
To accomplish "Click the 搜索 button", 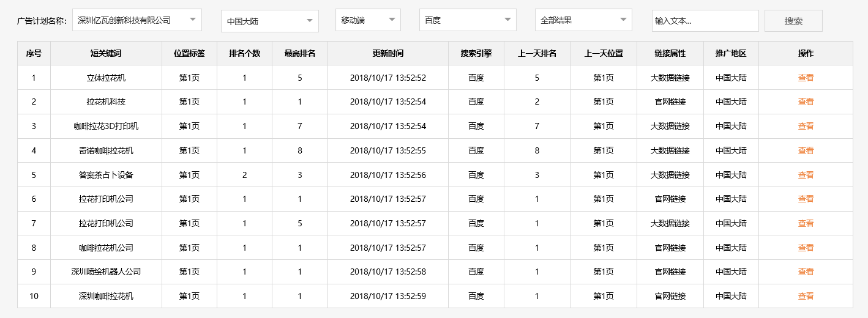I will point(793,21).
